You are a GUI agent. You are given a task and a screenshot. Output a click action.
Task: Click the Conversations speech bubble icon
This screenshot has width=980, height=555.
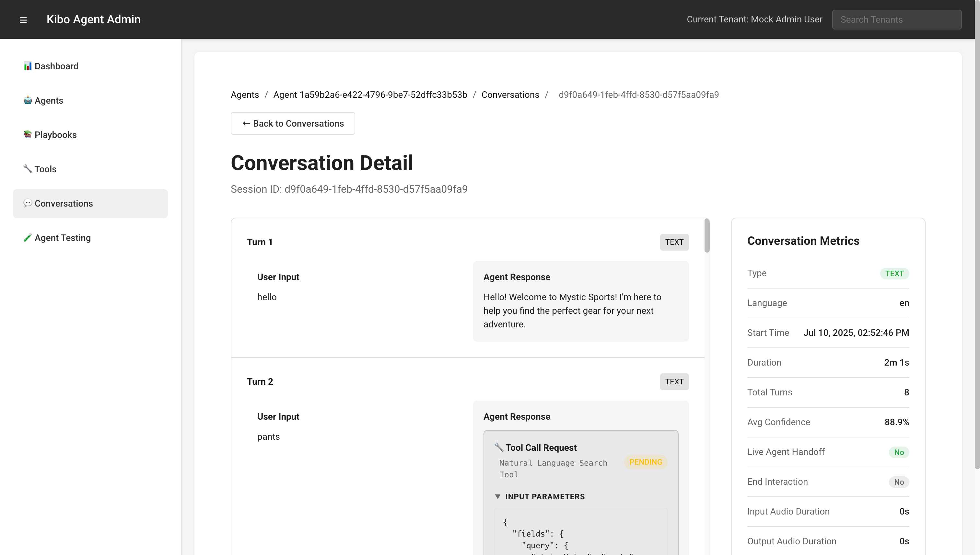pos(28,204)
